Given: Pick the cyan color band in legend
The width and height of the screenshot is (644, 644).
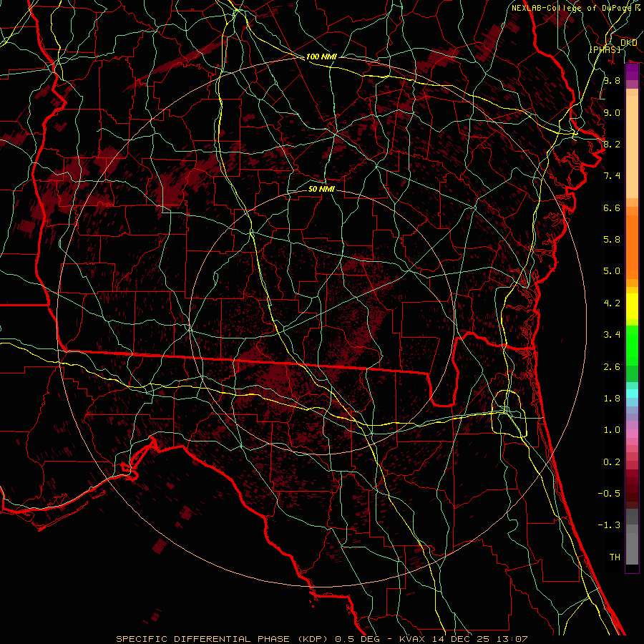Looking at the screenshot, I should pyautogui.click(x=632, y=393).
